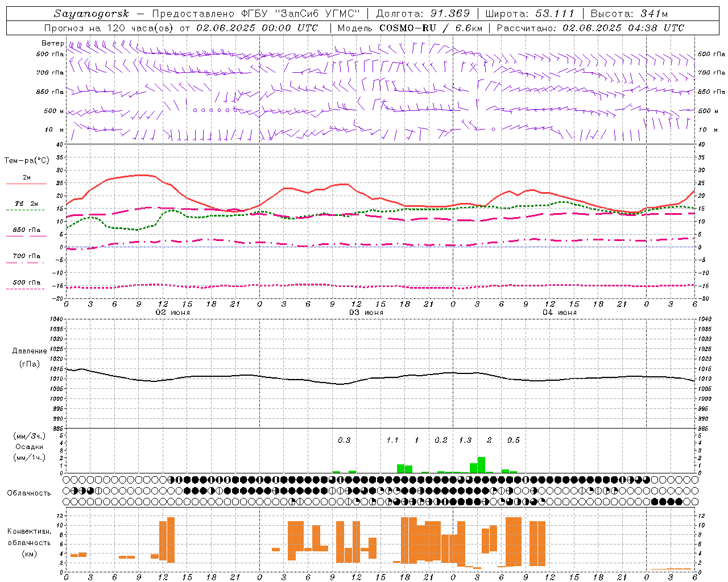
Task: Click the '0.3' three-hour precipitation value
Action: [344, 440]
